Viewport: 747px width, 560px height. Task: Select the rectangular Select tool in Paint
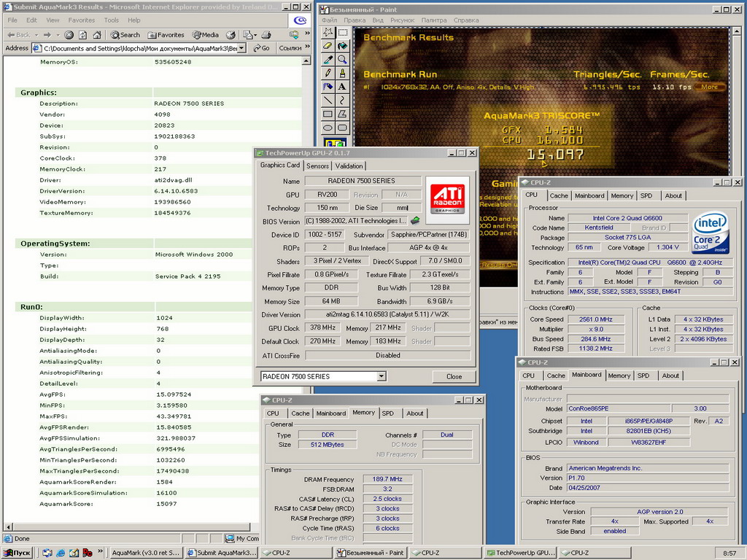click(x=342, y=32)
